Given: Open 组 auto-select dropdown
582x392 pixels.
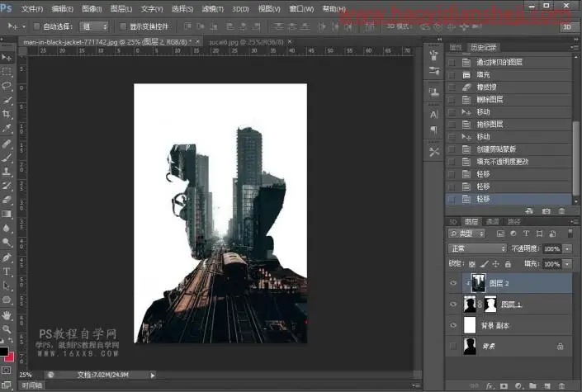Looking at the screenshot, I should tap(94, 26).
